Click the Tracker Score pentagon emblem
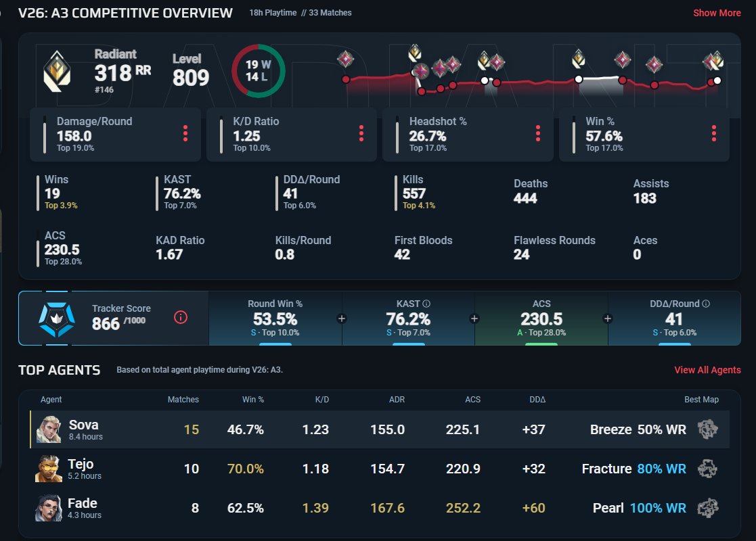 click(57, 319)
